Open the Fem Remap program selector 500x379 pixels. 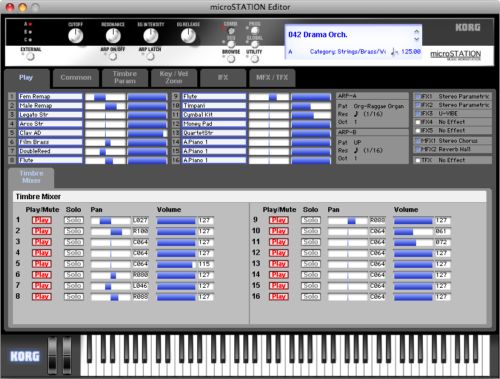(x=50, y=96)
